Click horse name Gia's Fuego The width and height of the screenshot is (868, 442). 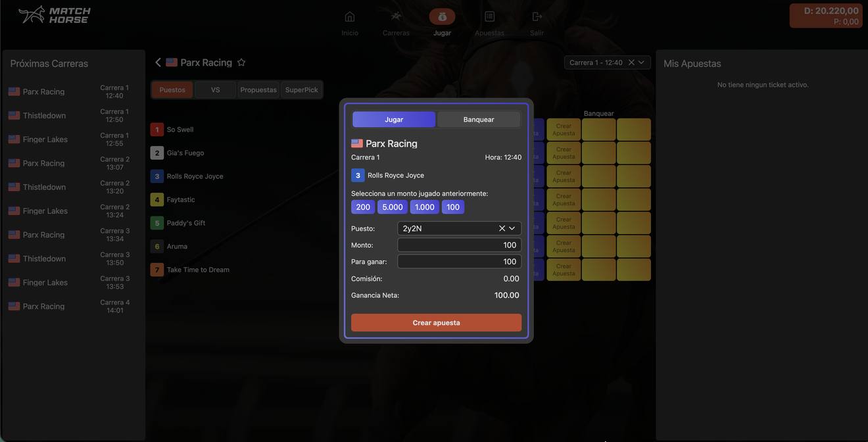pyautogui.click(x=185, y=153)
